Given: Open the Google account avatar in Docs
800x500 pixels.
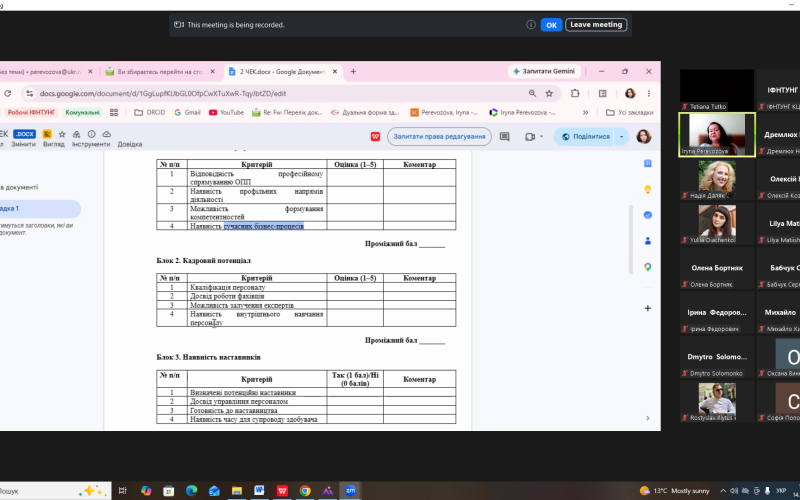Looking at the screenshot, I should [644, 136].
